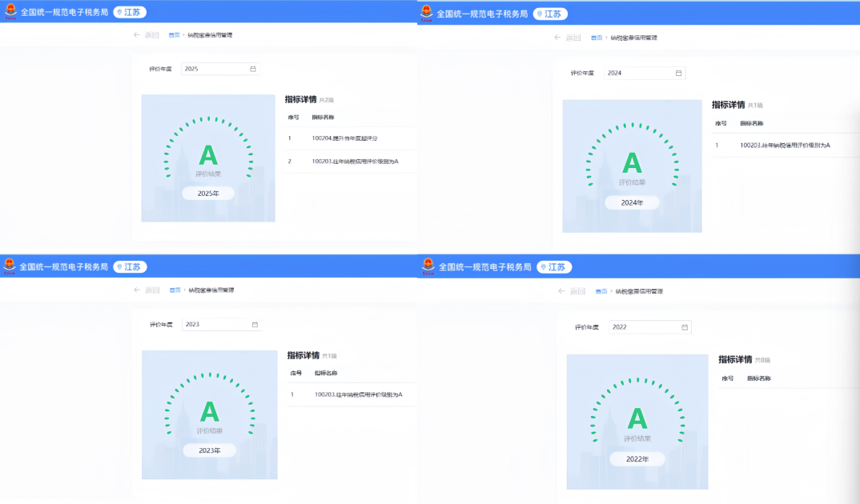Click the 2022年 badge on the rating card
Viewport: 860px width, 504px height.
tap(637, 459)
